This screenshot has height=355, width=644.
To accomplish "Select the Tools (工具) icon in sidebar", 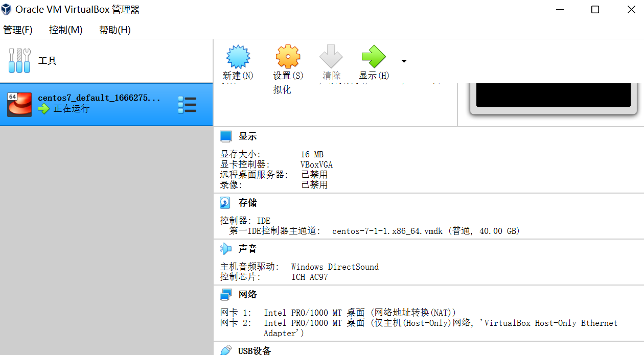I will coord(19,61).
